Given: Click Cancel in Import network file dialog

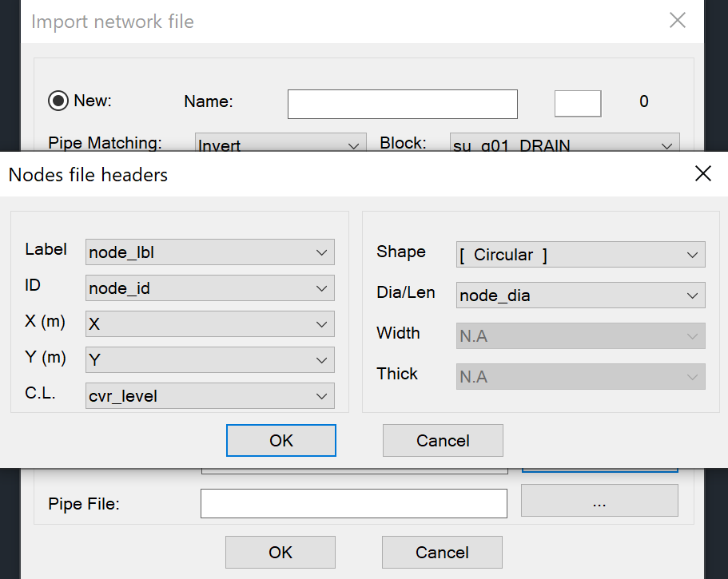Looking at the screenshot, I should tap(442, 552).
